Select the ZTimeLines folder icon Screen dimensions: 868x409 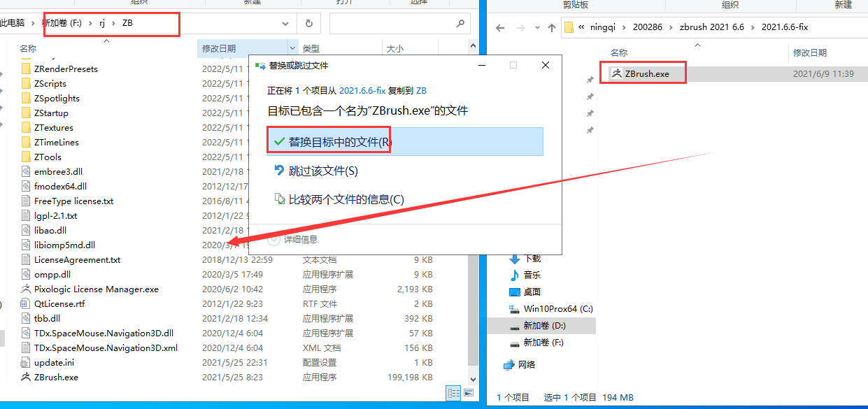point(27,142)
